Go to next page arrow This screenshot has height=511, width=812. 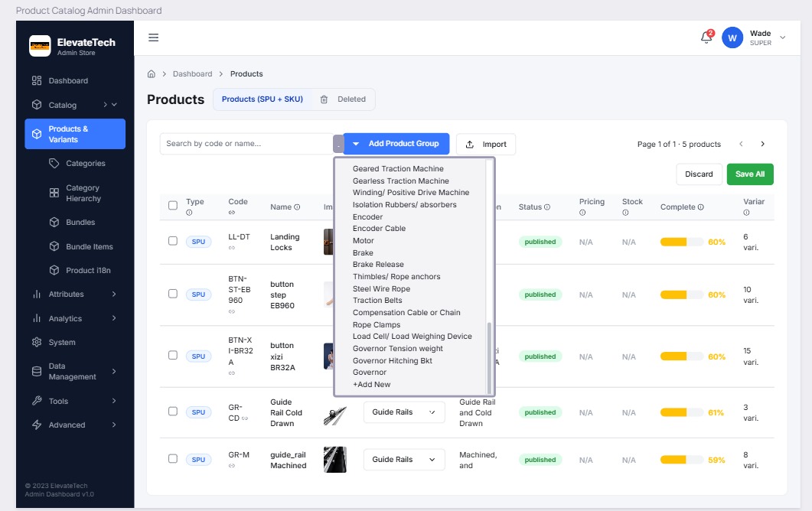point(762,144)
